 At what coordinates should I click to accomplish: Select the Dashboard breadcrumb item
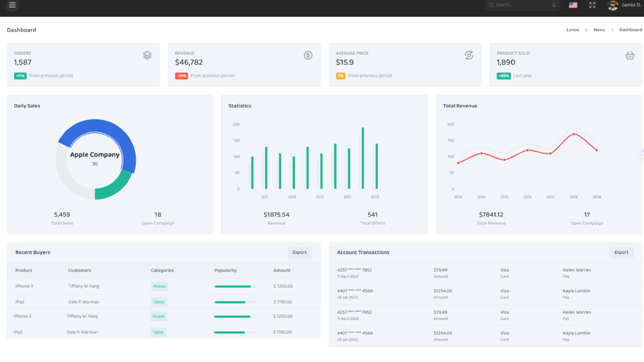coord(630,30)
